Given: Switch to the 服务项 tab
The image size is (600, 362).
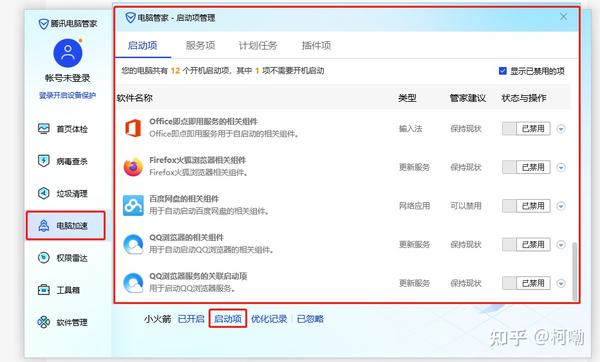Looking at the screenshot, I should (x=201, y=46).
